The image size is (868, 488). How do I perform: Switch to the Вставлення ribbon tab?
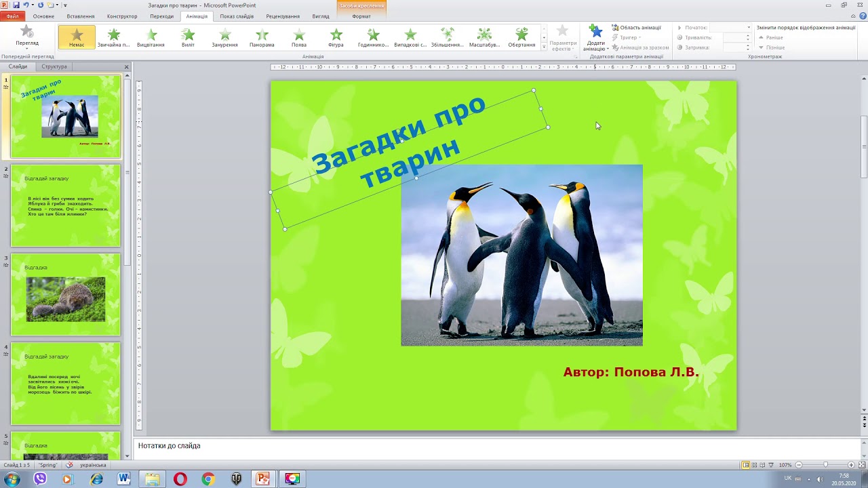click(81, 16)
